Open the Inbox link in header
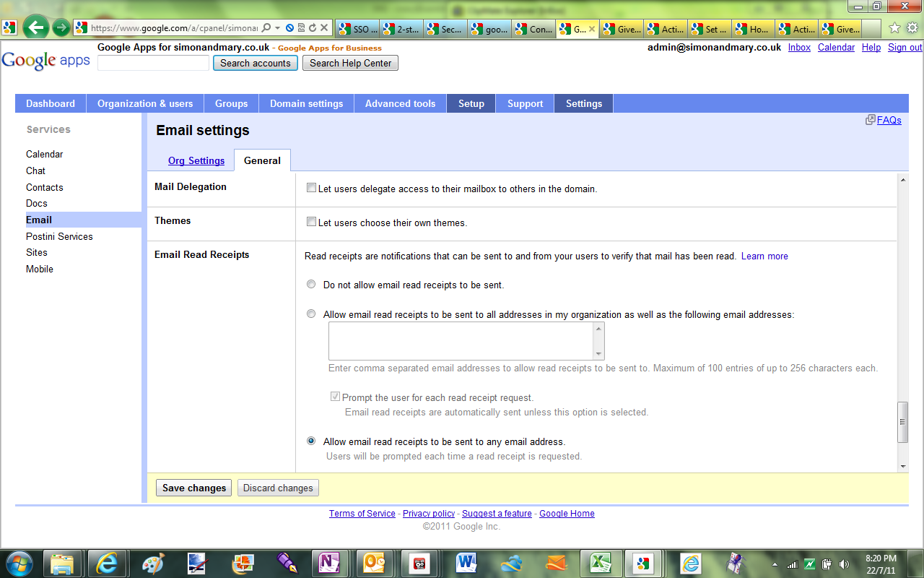 [x=799, y=47]
